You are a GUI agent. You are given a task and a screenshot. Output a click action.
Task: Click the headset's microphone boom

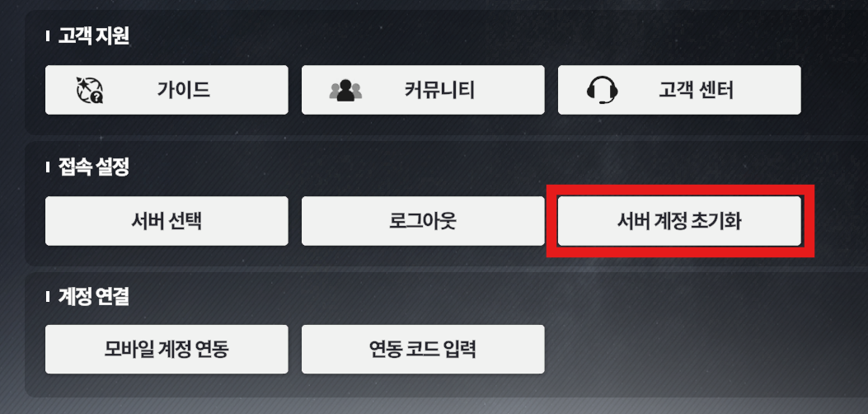click(608, 100)
